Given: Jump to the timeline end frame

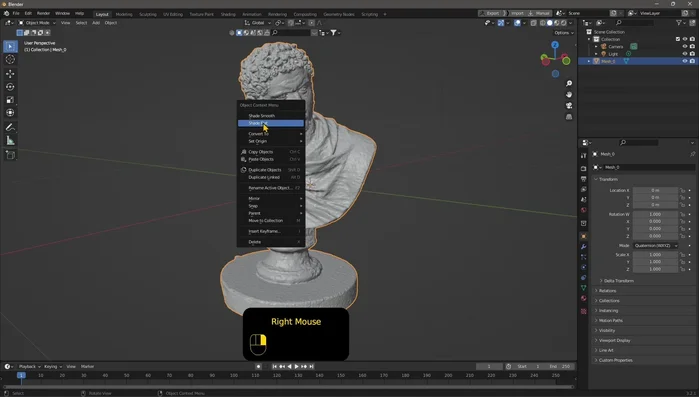Looking at the screenshot, I should point(312,366).
